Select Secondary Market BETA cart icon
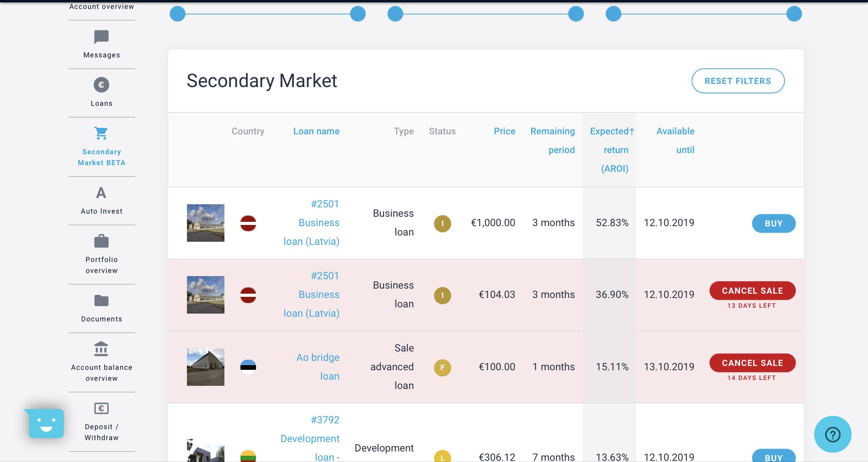 pyautogui.click(x=101, y=134)
